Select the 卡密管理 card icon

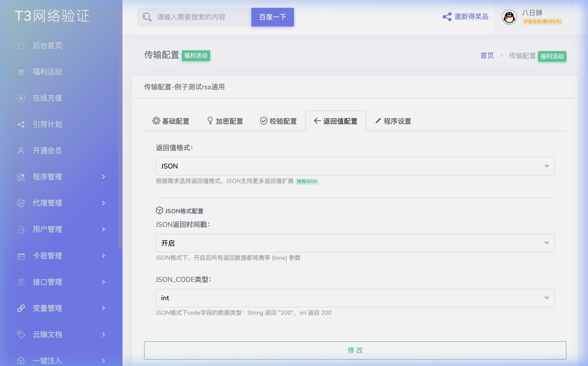tap(21, 256)
